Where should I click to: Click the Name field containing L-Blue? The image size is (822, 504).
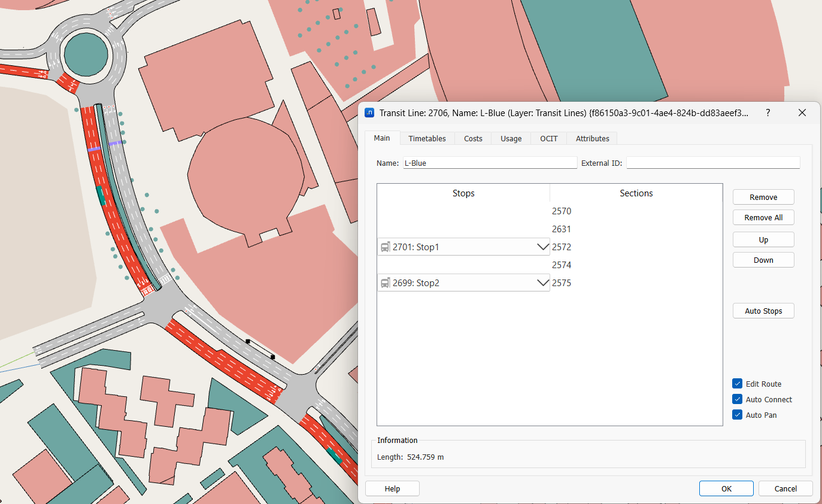[x=489, y=163]
